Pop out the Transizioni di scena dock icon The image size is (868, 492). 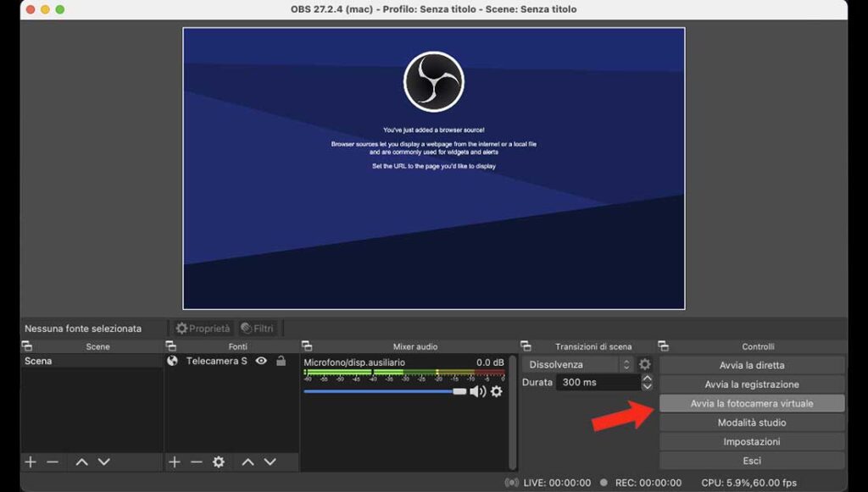pyautogui.click(x=526, y=346)
